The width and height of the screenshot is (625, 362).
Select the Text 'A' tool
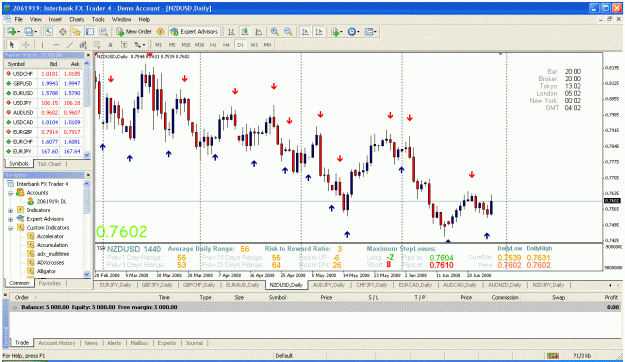pos(110,45)
